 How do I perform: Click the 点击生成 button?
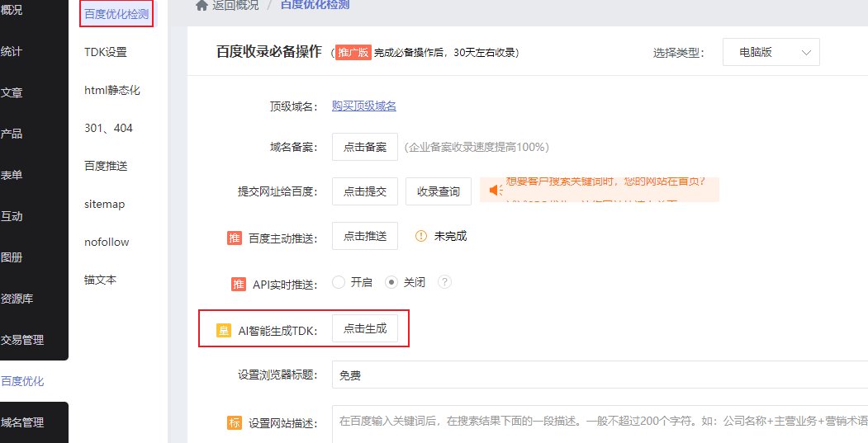click(365, 328)
